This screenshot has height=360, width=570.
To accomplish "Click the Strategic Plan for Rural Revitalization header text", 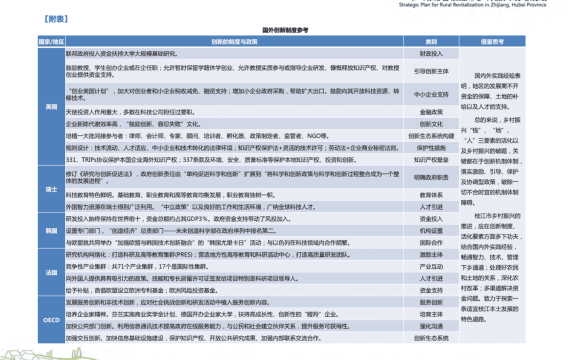I will [473, 5].
